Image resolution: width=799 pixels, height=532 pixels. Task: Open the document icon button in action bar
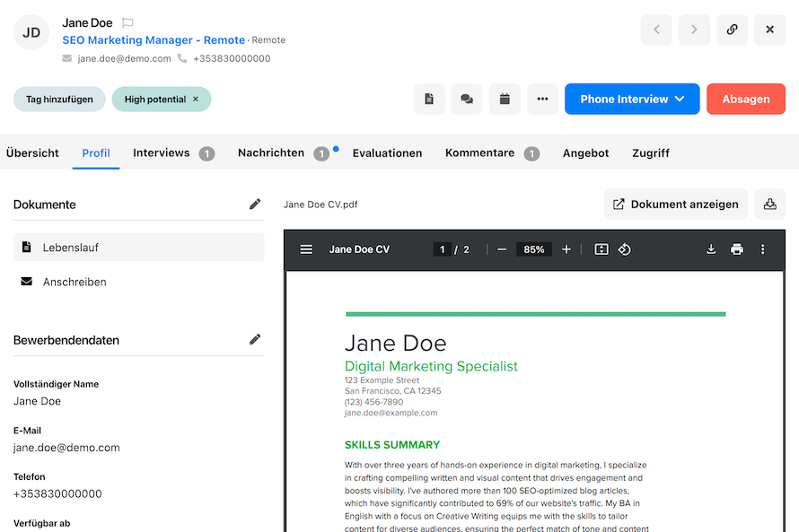coord(429,99)
